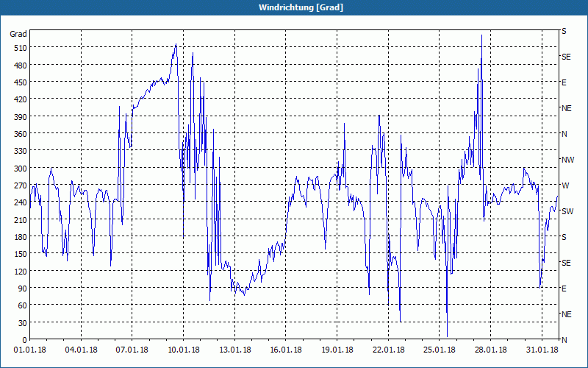Click the 360 y-axis value
Viewport: 588px width, 368px height.
21,134
